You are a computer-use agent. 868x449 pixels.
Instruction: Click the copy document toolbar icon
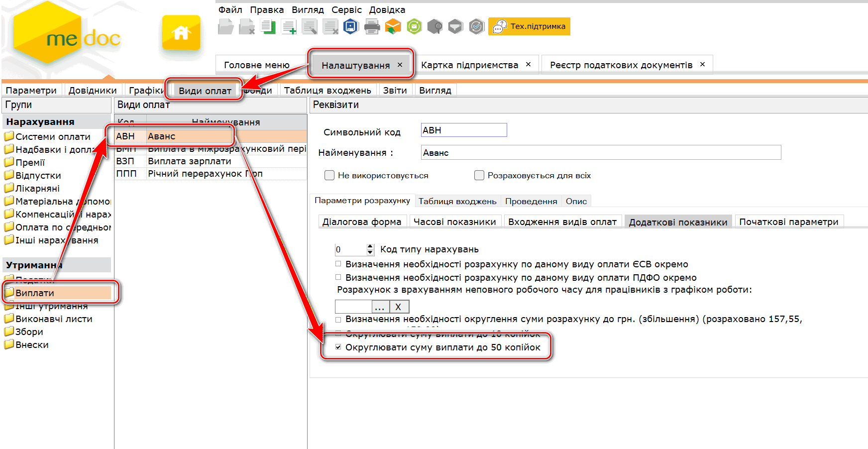(x=268, y=27)
